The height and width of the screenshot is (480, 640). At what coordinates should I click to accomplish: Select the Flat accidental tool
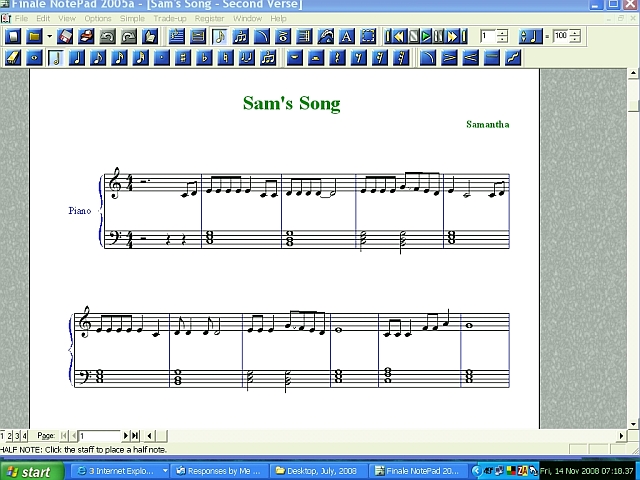tap(206, 57)
